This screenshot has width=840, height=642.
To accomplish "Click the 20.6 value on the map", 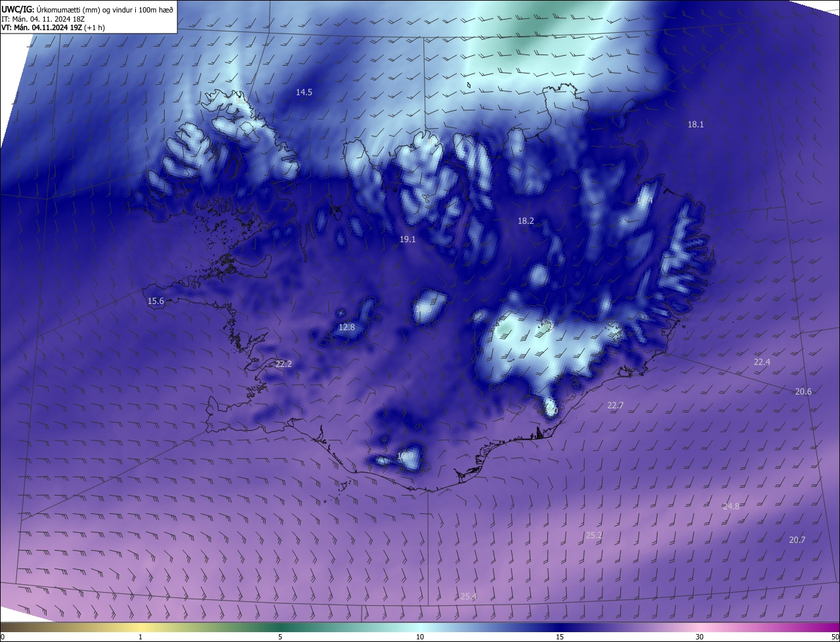I will 803,392.
